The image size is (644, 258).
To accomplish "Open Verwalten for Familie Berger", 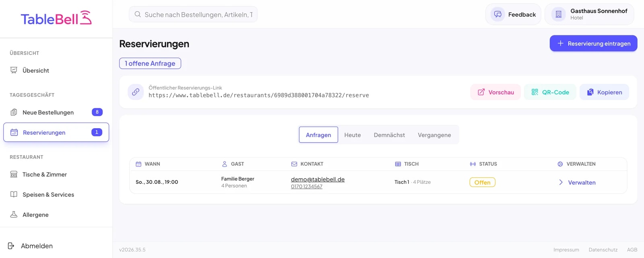I will pos(577,183).
